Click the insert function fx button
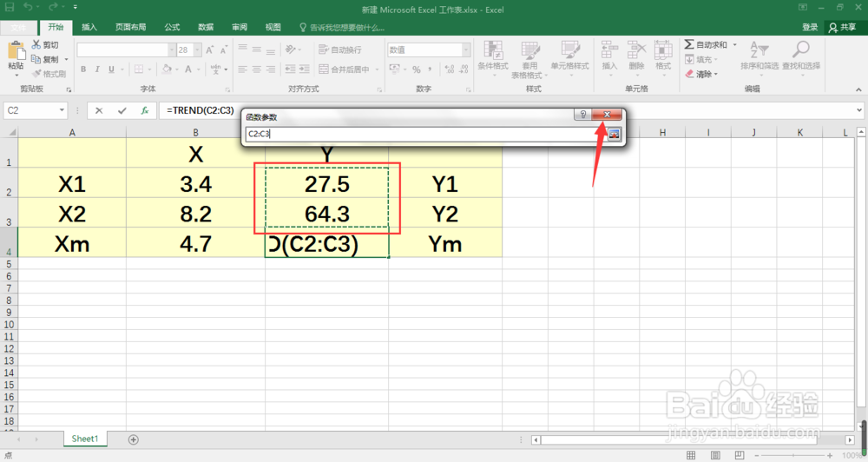The image size is (868, 462). (x=144, y=110)
